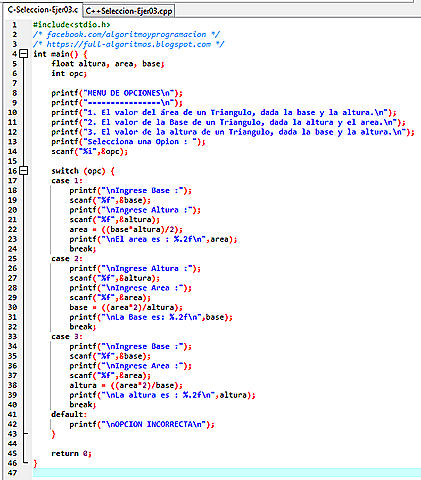Click the switch (opc) statement

coord(83,171)
